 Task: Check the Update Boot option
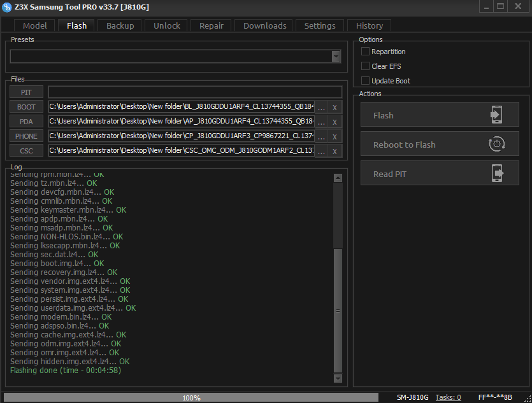click(365, 81)
